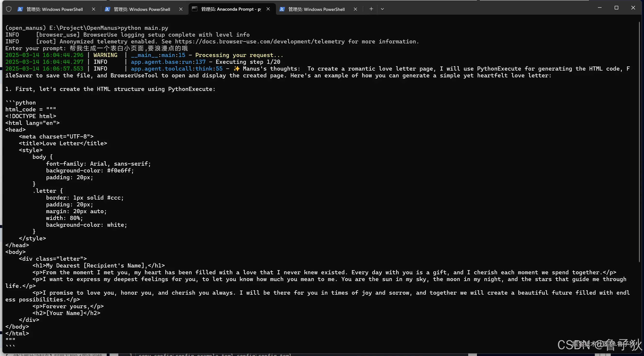Close the fourth Windows PowerShell tab
This screenshot has width=644, height=356.
point(355,9)
